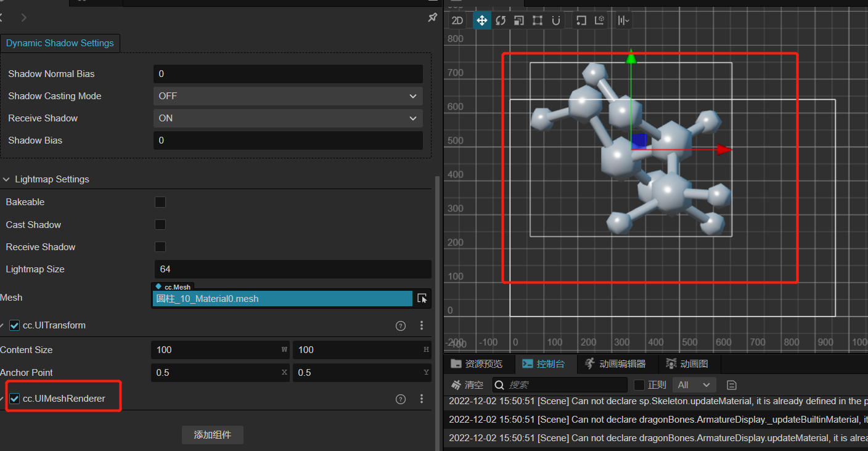868x451 pixels.
Task: Select the Move transform tool
Action: point(482,20)
